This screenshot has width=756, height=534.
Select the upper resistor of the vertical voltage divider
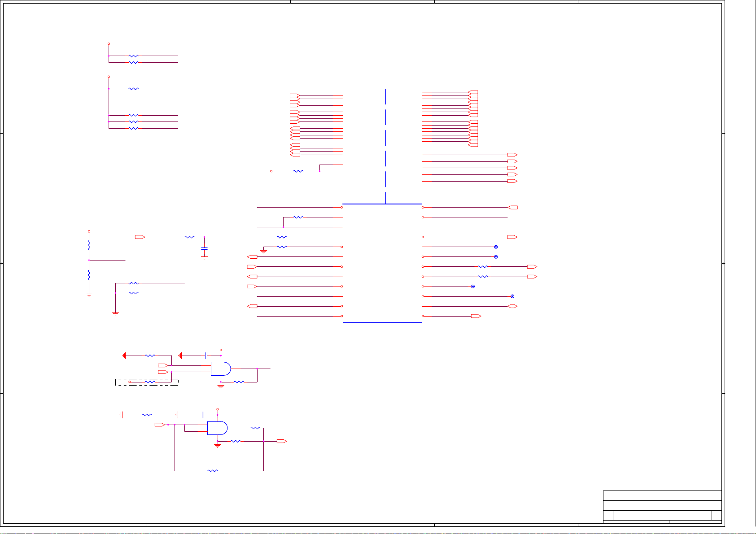coord(89,246)
